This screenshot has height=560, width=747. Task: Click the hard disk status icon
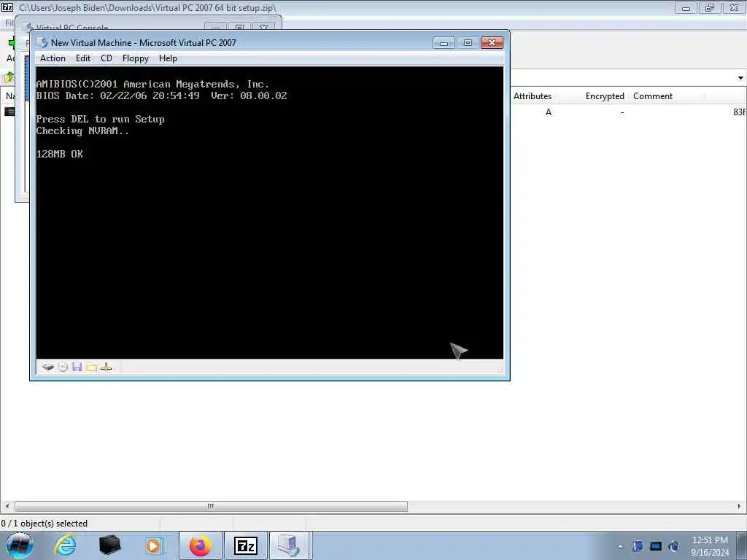tap(47, 367)
